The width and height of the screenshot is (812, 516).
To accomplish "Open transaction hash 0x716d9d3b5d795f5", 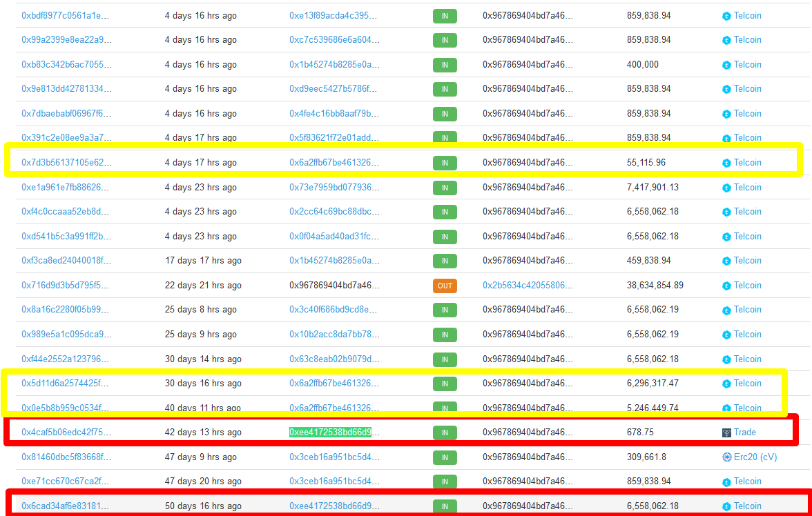I will click(65, 285).
